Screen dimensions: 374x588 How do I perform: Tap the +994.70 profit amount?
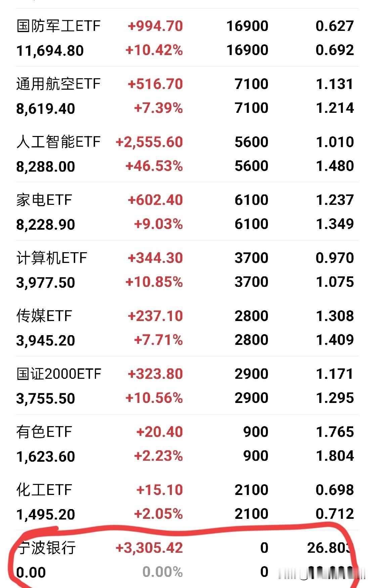click(155, 26)
